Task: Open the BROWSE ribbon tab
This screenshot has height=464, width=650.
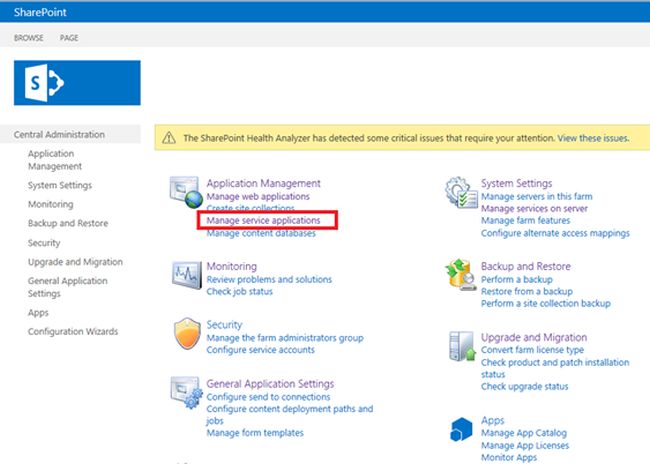Action: point(29,38)
